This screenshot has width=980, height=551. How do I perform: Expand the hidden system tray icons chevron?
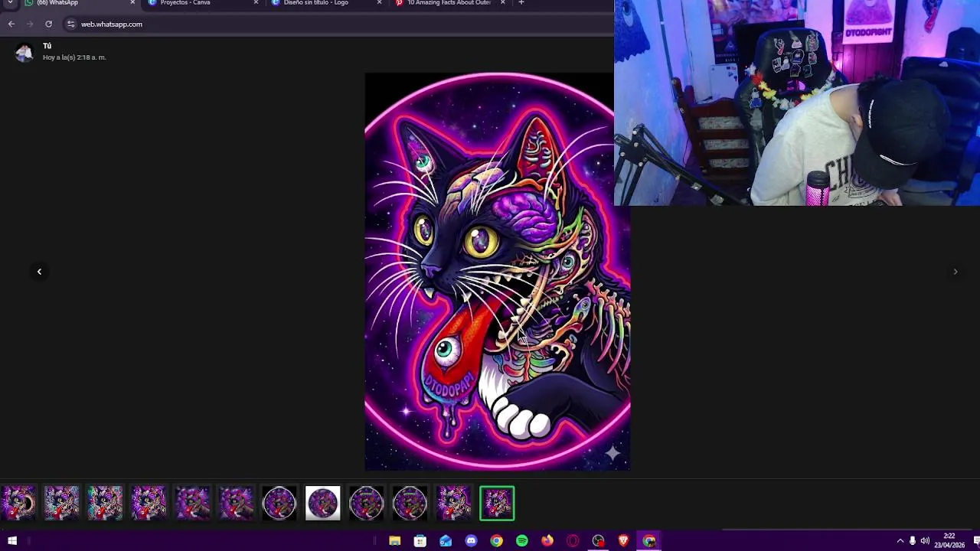click(x=900, y=541)
